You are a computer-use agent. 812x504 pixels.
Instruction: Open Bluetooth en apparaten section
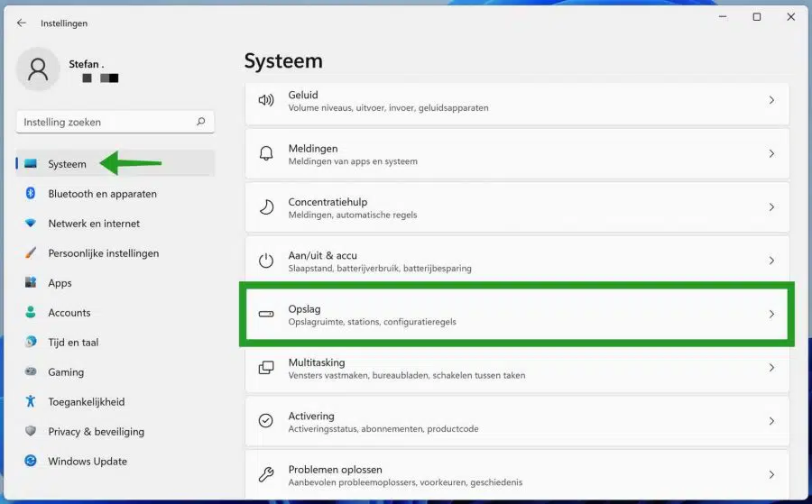(103, 194)
